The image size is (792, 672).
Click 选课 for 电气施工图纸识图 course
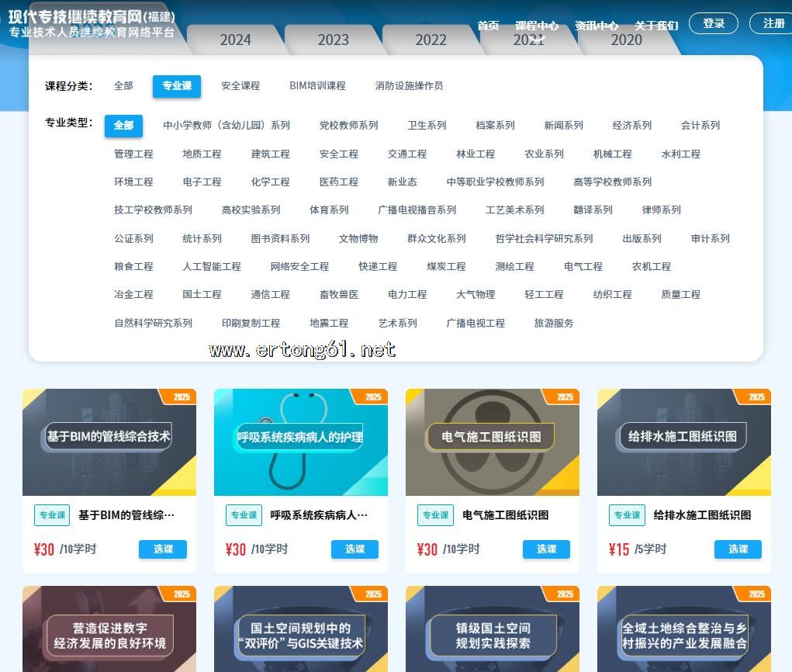[545, 549]
